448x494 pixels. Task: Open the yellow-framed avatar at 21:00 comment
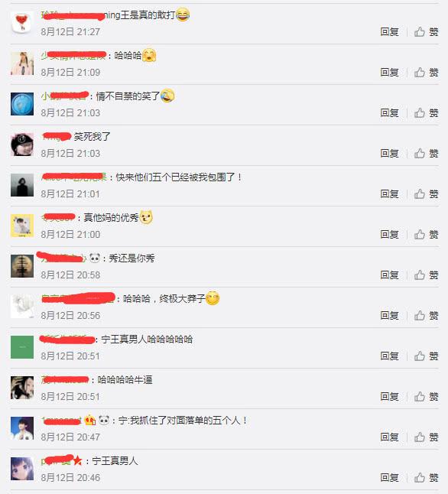[22, 226]
